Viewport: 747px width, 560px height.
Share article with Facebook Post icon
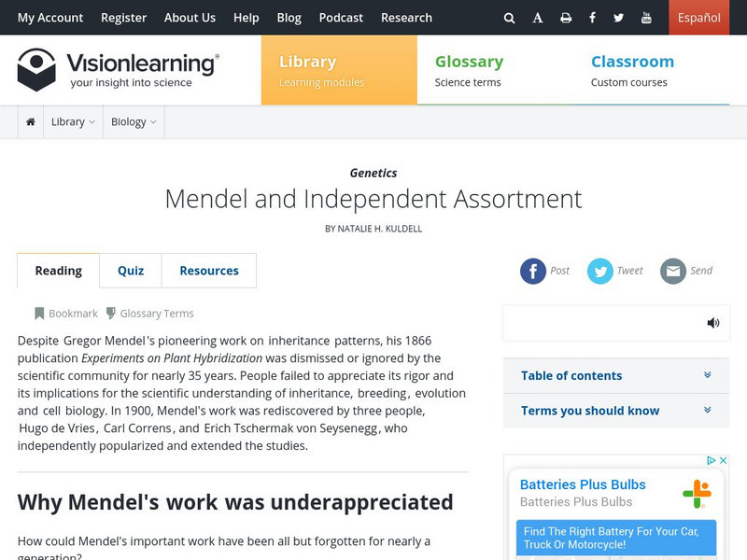(533, 271)
